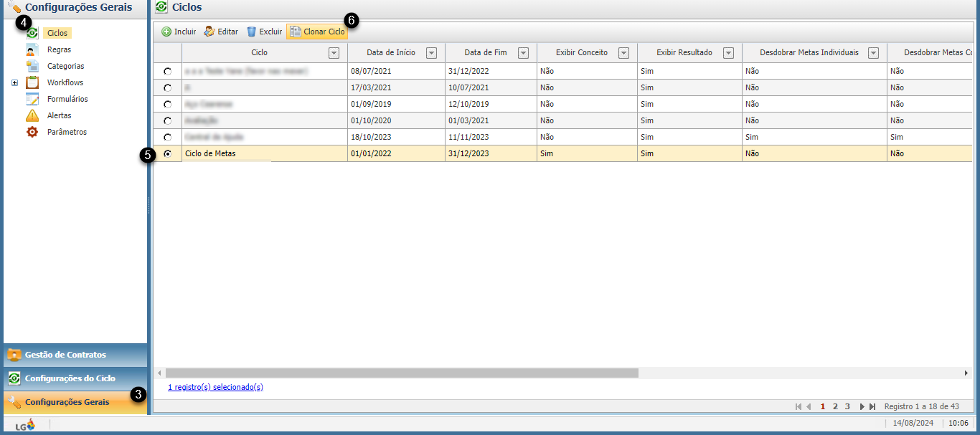
Task: Open the Exibir Conceito column dropdown
Action: (x=623, y=53)
